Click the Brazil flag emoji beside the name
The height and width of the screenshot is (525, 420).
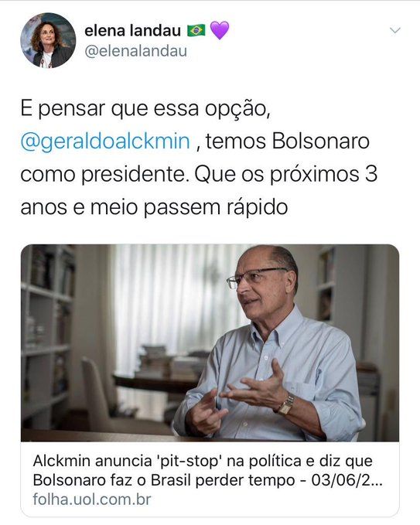(196, 30)
